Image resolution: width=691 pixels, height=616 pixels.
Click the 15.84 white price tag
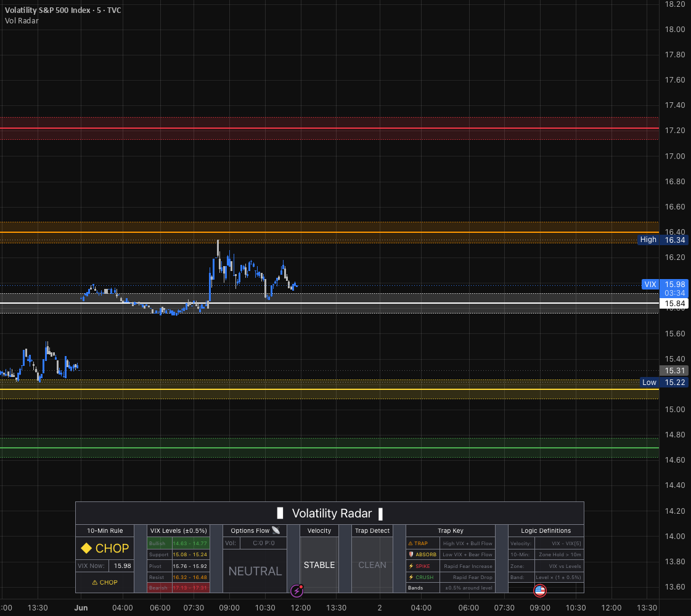(674, 303)
